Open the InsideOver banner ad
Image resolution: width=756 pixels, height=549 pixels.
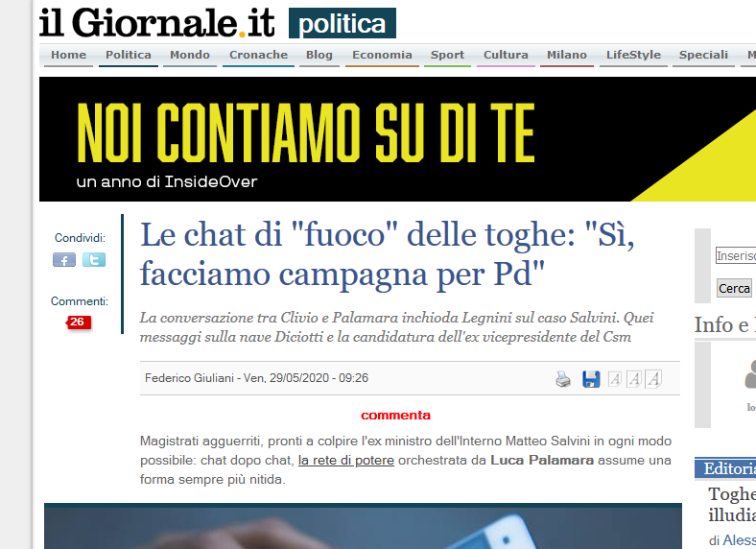pyautogui.click(x=397, y=139)
